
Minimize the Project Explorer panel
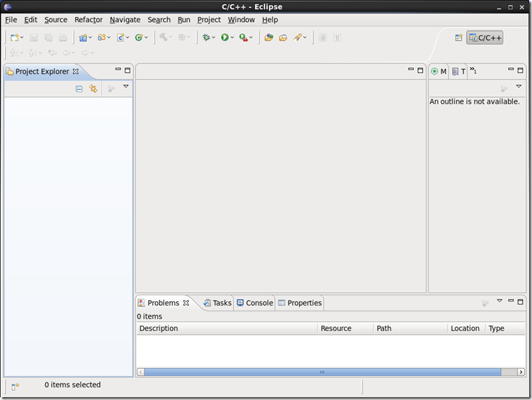tap(118, 70)
